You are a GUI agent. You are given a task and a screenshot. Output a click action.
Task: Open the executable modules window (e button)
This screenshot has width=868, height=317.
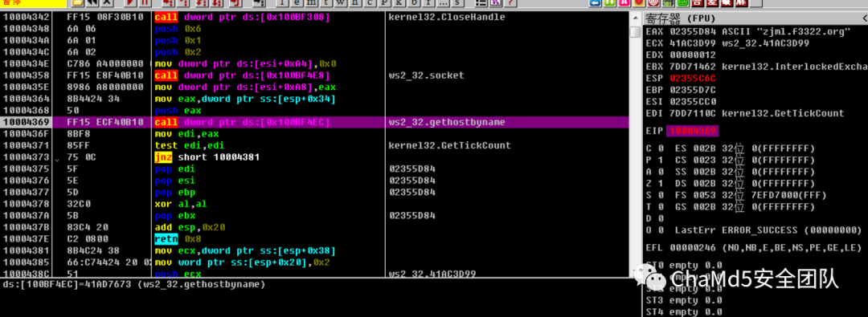click(297, 2)
